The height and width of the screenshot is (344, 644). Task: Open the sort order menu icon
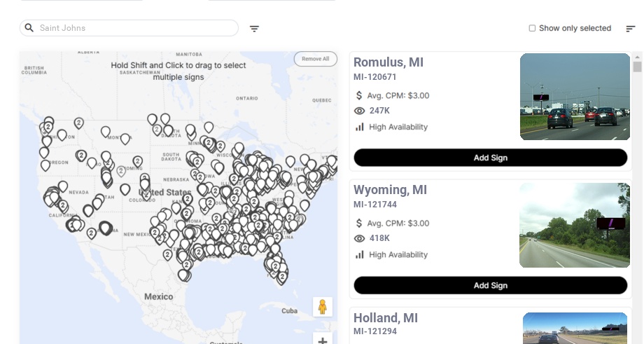click(x=631, y=29)
